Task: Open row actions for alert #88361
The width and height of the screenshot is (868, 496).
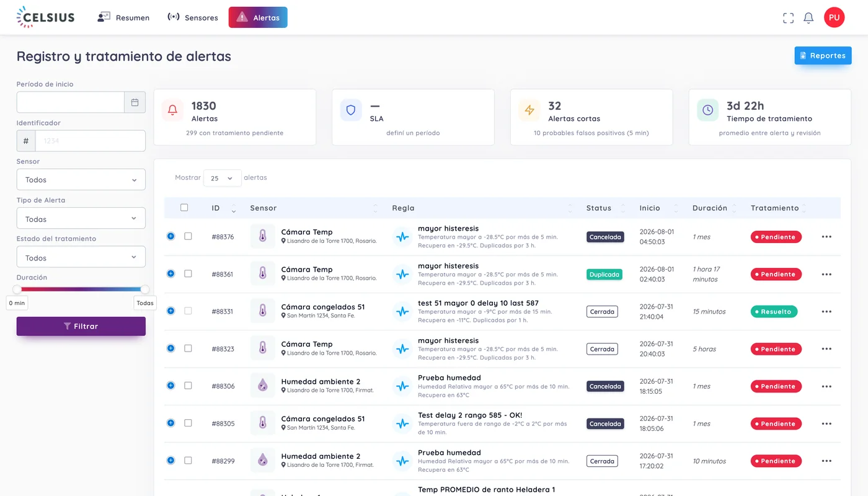Action: (x=826, y=274)
